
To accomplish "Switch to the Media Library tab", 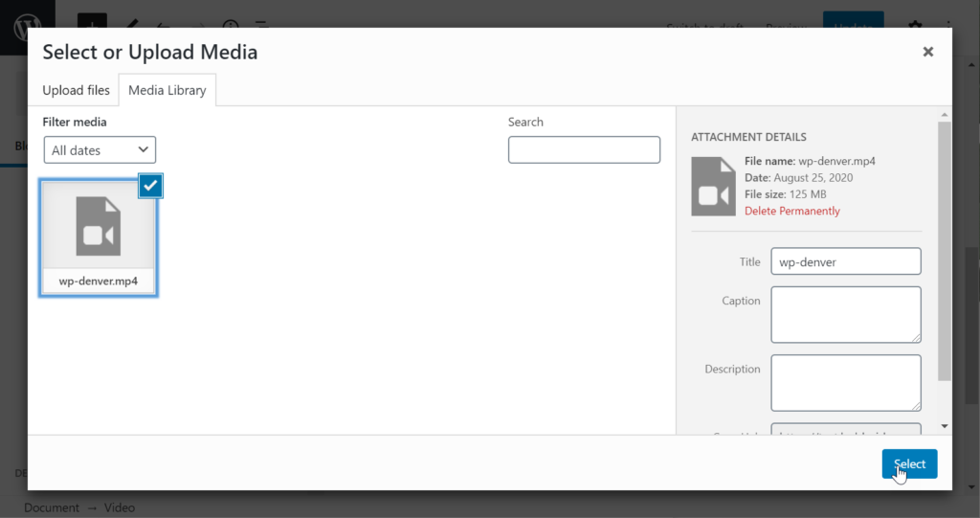I will click(167, 90).
